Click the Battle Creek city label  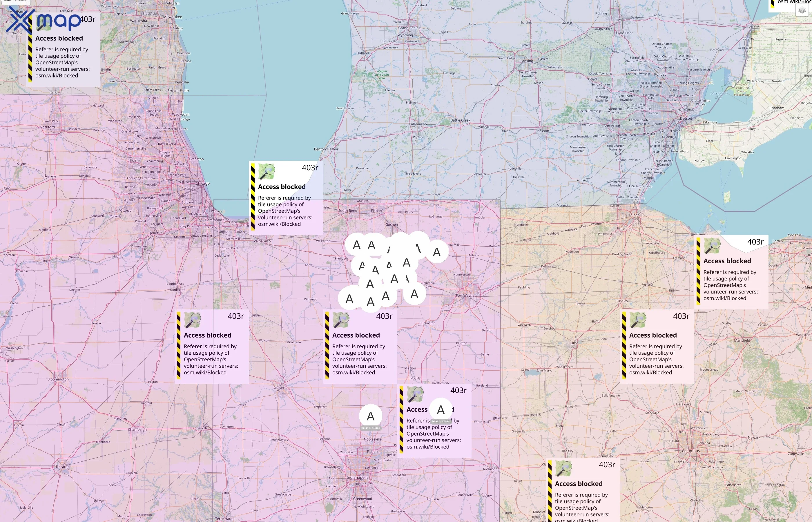click(460, 120)
